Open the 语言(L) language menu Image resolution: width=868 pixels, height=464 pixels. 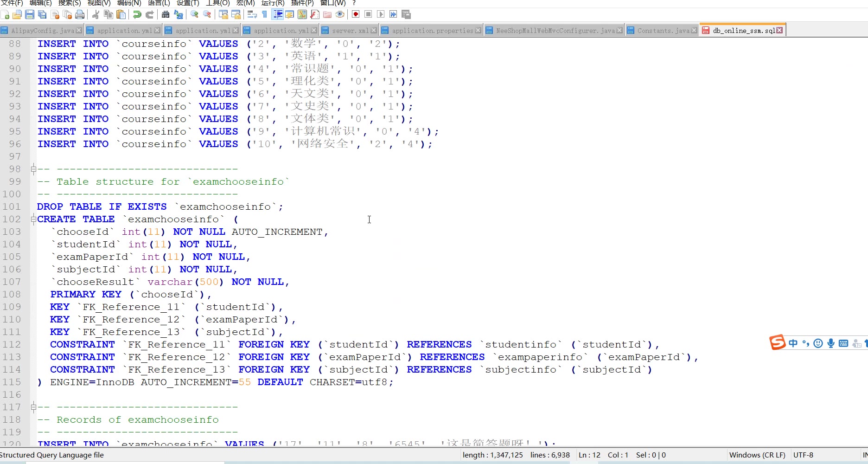[159, 3]
